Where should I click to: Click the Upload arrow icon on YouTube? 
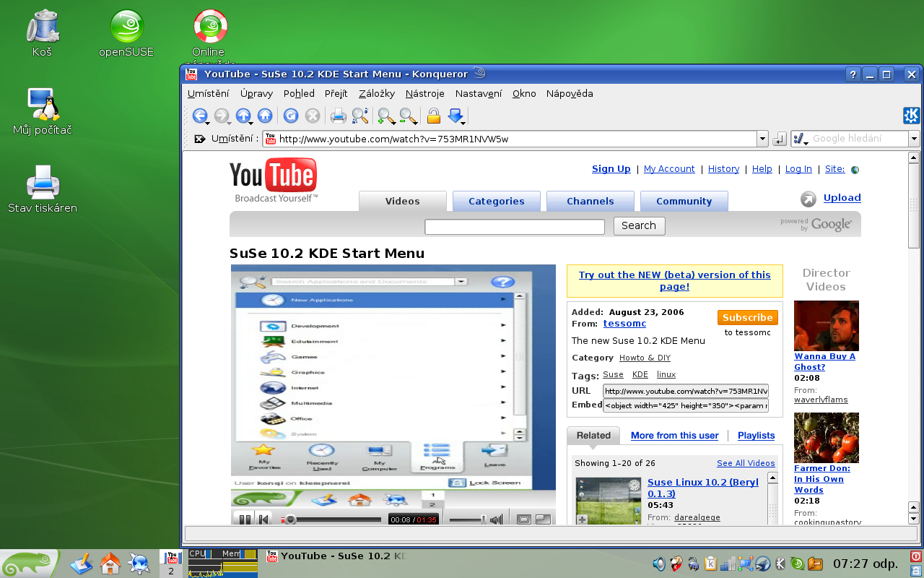tap(808, 199)
